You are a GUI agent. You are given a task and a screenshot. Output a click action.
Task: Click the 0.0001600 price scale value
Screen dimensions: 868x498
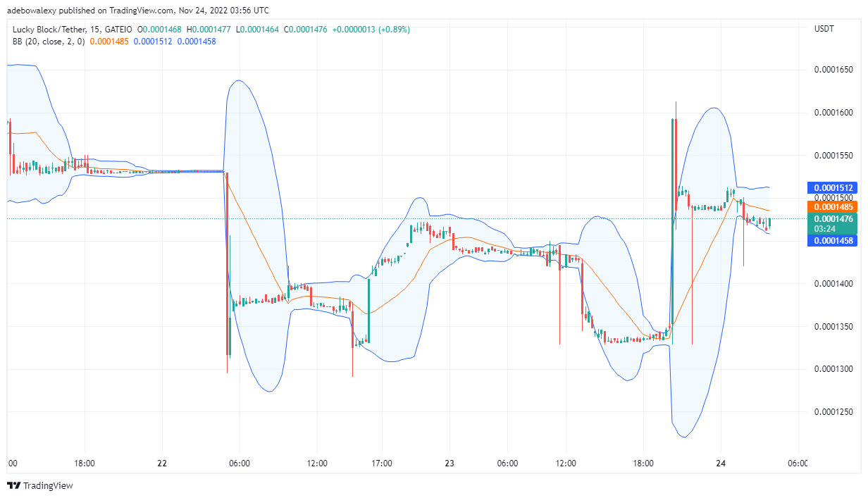833,113
